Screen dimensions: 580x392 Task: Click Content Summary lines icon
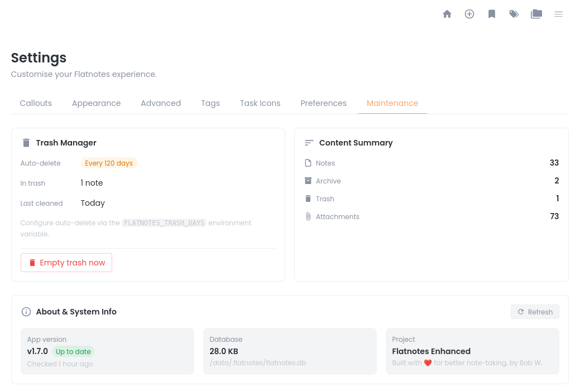point(309,143)
